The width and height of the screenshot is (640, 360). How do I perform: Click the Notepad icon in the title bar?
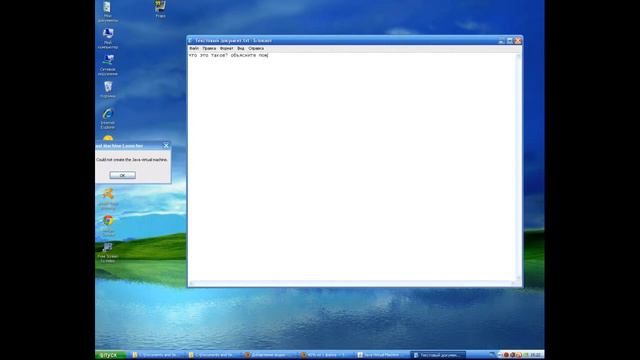point(190,40)
